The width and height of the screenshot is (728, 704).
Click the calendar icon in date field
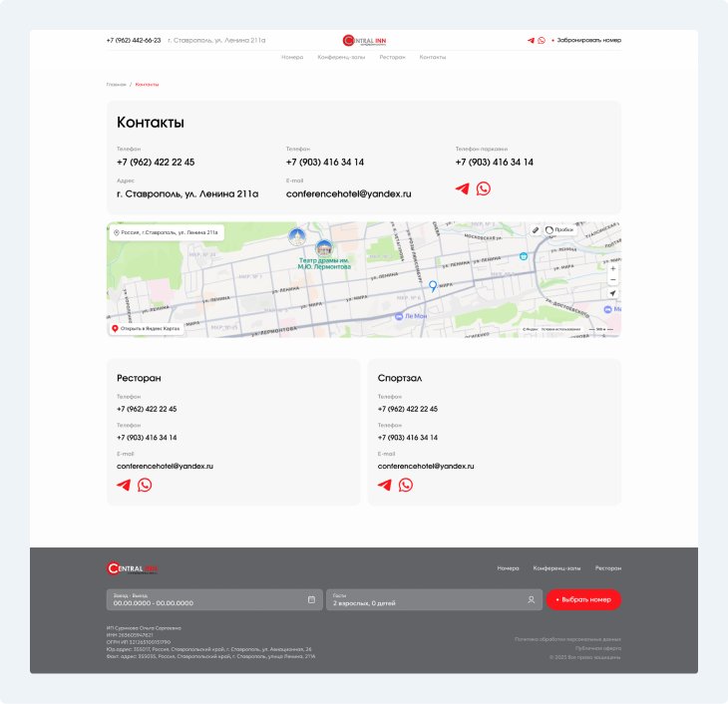click(x=311, y=599)
